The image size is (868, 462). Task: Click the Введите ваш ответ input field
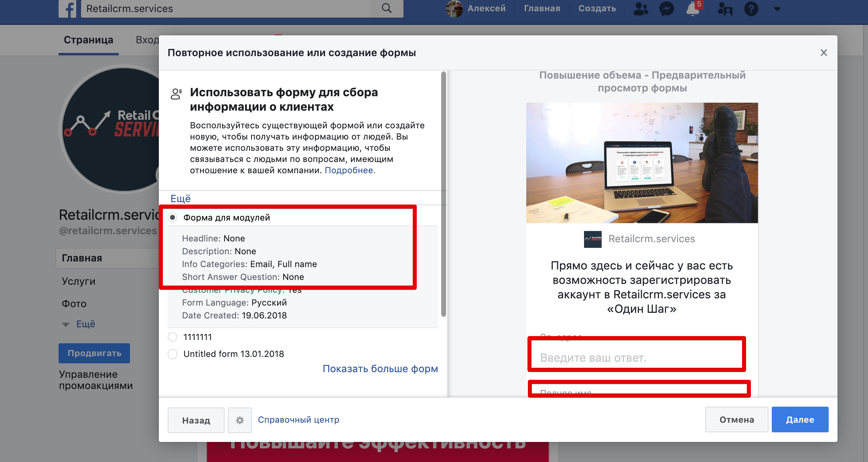click(637, 357)
